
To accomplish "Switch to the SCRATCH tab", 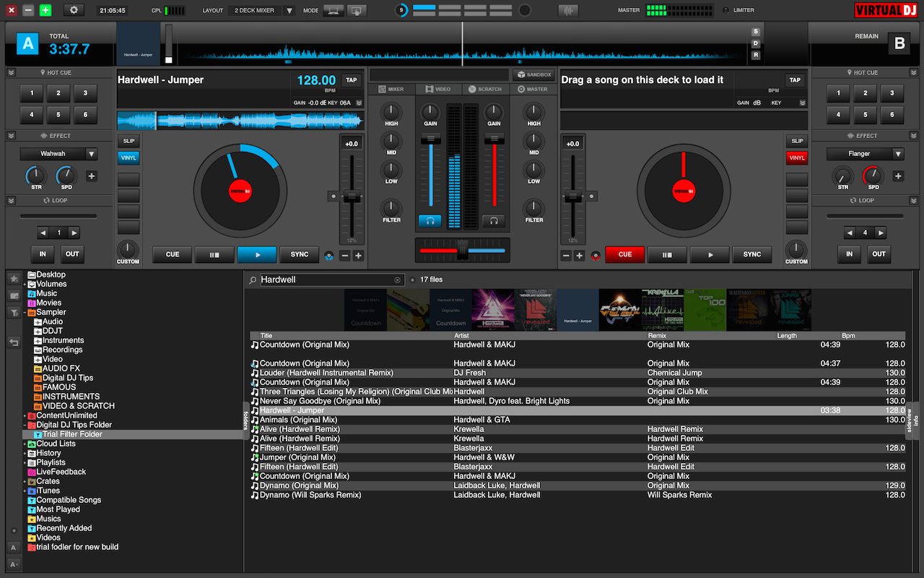I will coord(486,89).
